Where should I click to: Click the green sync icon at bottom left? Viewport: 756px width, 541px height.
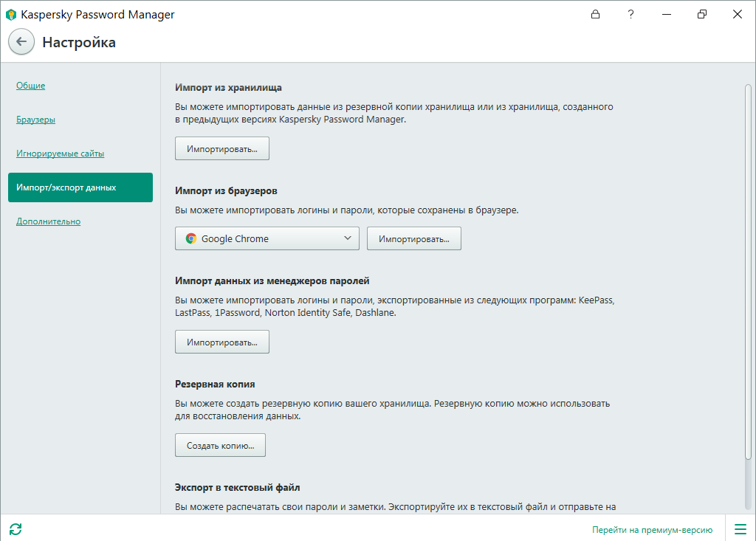(16, 529)
